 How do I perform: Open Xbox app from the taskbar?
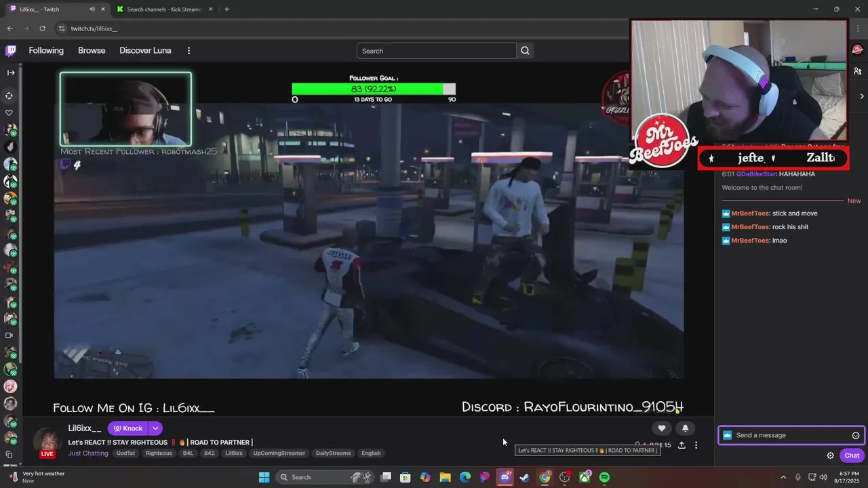pyautogui.click(x=585, y=477)
